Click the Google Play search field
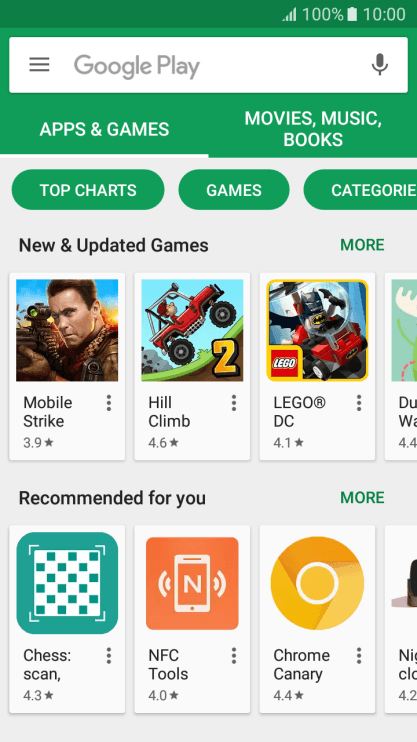 [x=208, y=65]
